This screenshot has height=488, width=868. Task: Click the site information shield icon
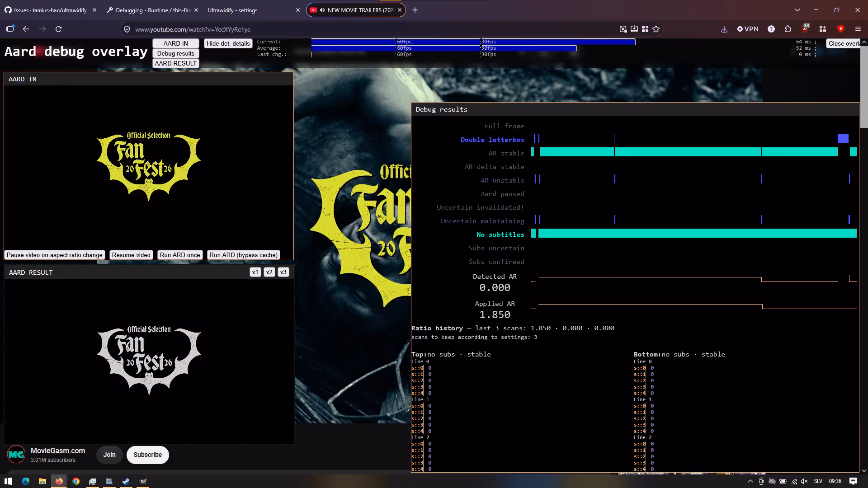point(127,29)
